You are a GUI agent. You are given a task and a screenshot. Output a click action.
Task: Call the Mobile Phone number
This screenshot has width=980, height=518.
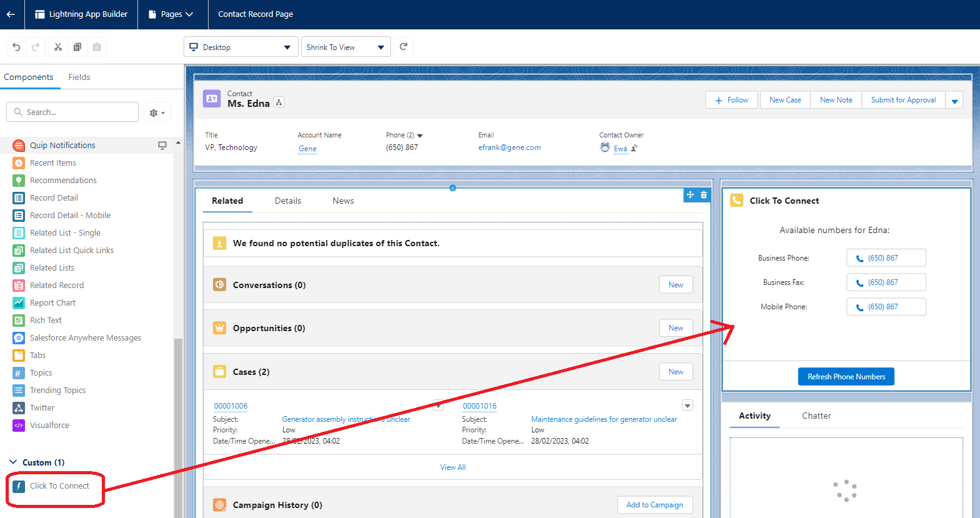tap(886, 307)
